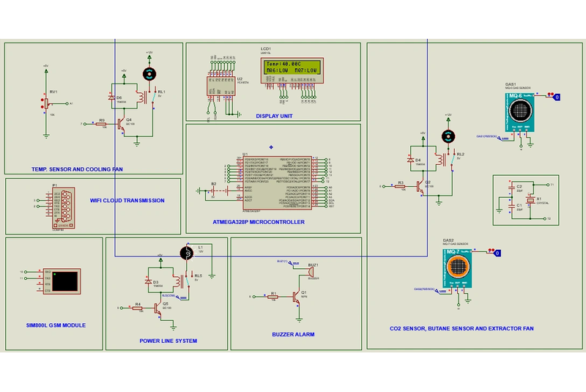Viewport: 586px width, 392px height.
Task: Select diode D4
Action: pyautogui.click(x=410, y=160)
